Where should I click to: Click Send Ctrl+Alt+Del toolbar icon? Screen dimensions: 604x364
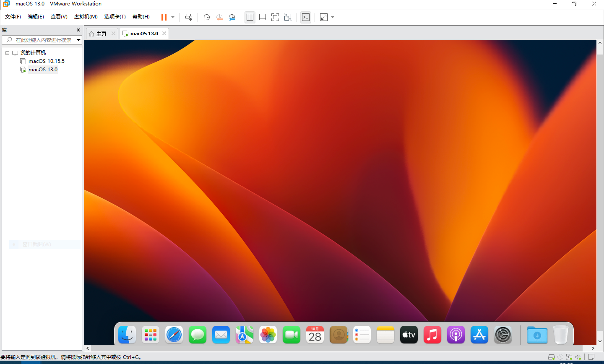click(189, 17)
